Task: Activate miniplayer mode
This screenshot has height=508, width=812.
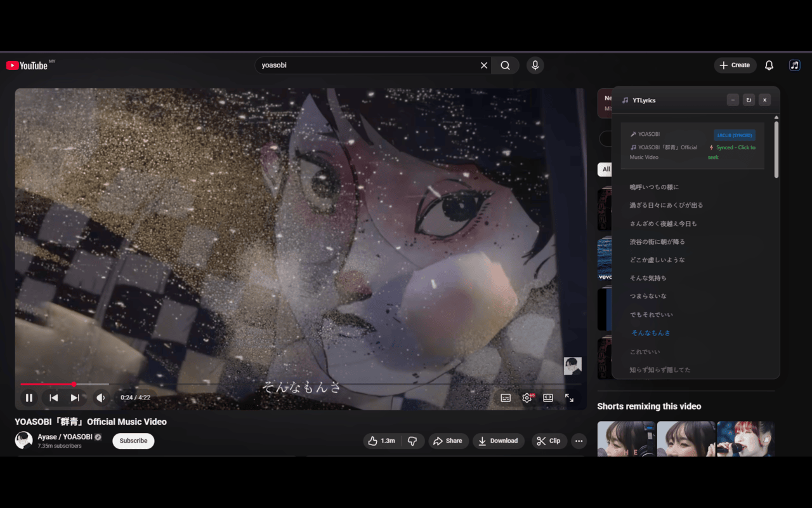Action: [x=547, y=398]
